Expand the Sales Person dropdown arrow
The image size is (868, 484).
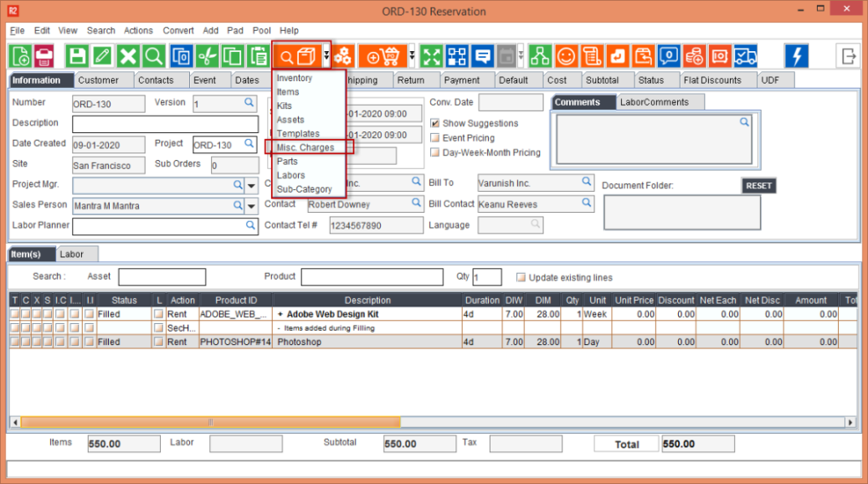(251, 206)
